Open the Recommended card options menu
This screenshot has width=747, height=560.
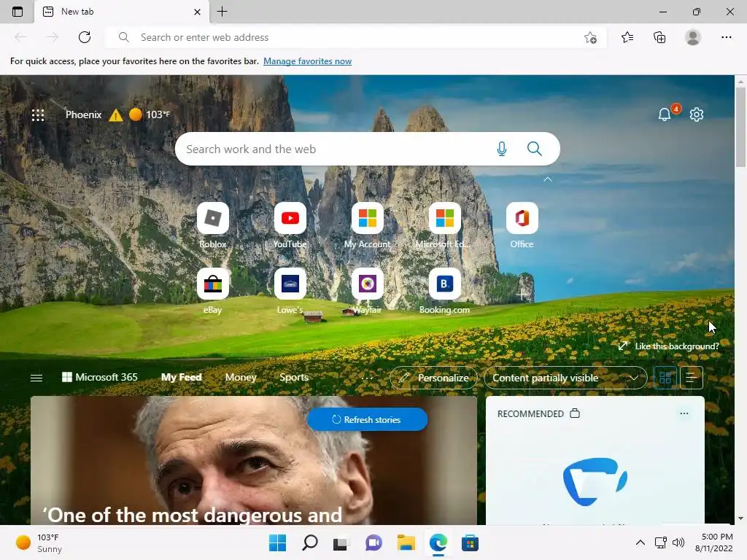(684, 413)
